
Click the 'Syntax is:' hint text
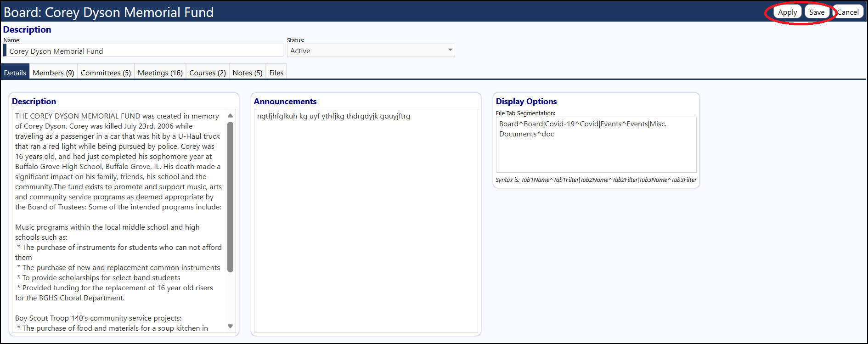[596, 180]
